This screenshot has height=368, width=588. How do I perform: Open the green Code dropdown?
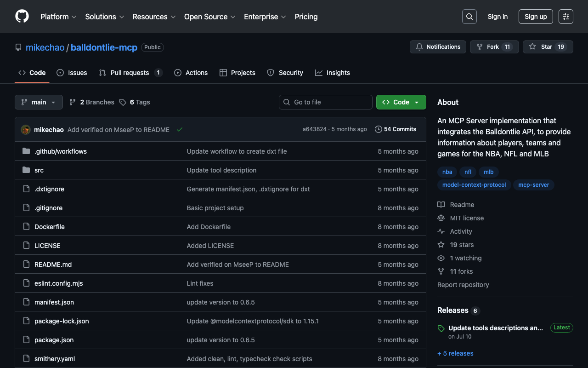401,102
